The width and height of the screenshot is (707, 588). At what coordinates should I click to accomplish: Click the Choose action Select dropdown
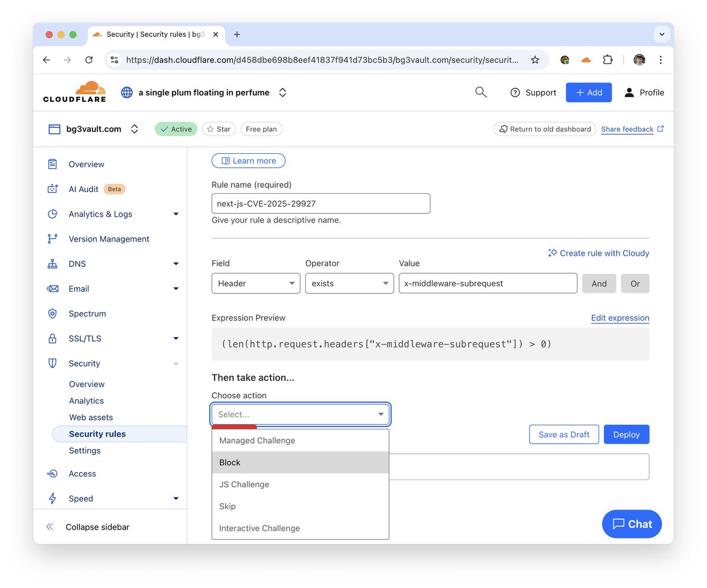[x=300, y=414]
